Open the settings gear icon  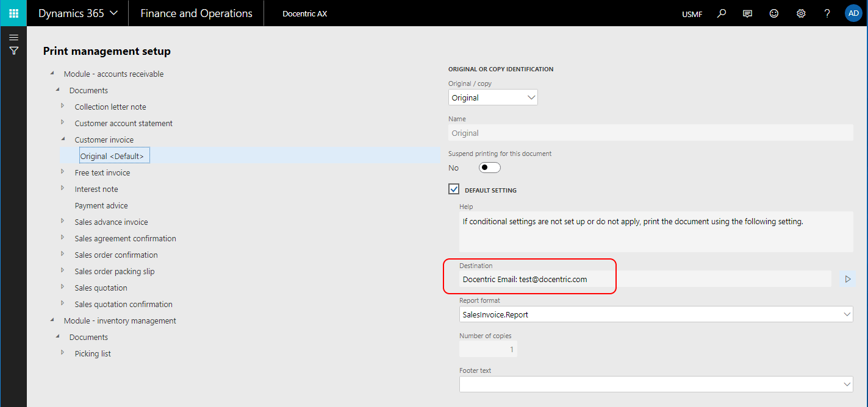(801, 13)
